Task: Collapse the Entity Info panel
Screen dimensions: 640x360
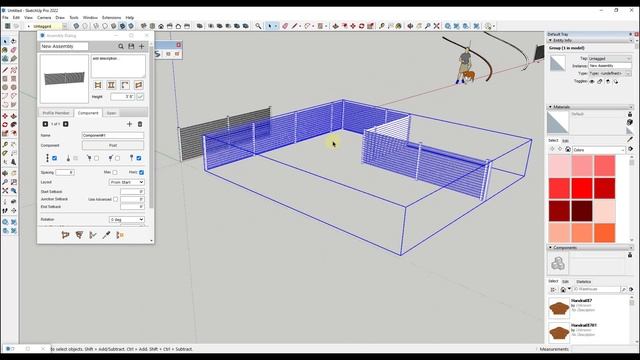Action: coord(550,40)
